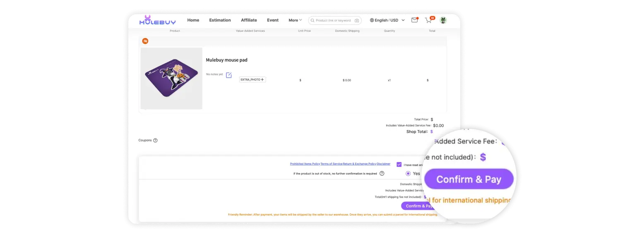Open the mail messages icon
Screen dimensions: 644x238
414,20
